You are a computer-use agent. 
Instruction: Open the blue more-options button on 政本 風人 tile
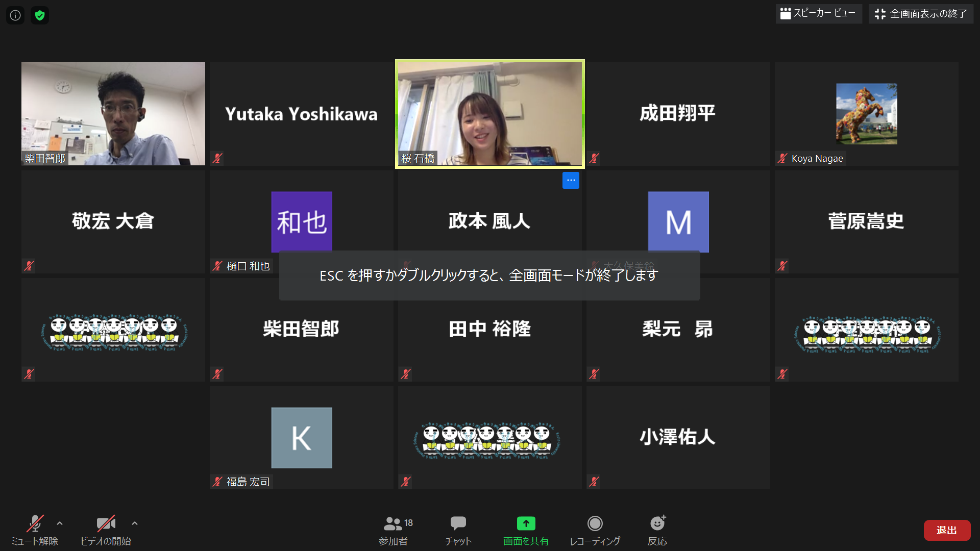571,180
